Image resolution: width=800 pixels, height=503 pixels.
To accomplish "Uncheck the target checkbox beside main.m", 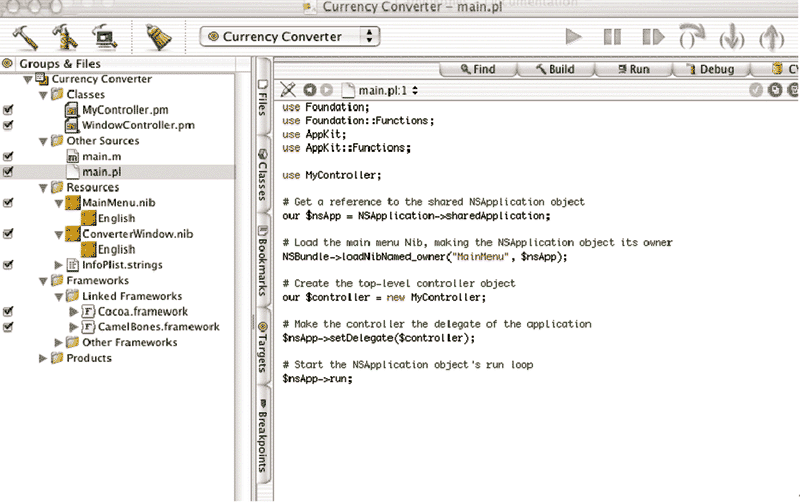I will tap(8, 156).
